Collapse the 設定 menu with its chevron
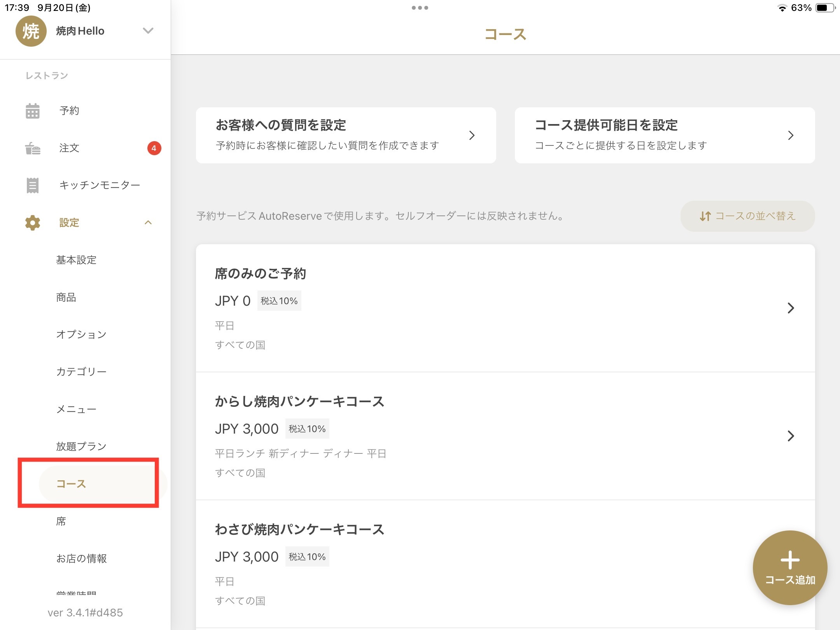The image size is (840, 630). 148,223
